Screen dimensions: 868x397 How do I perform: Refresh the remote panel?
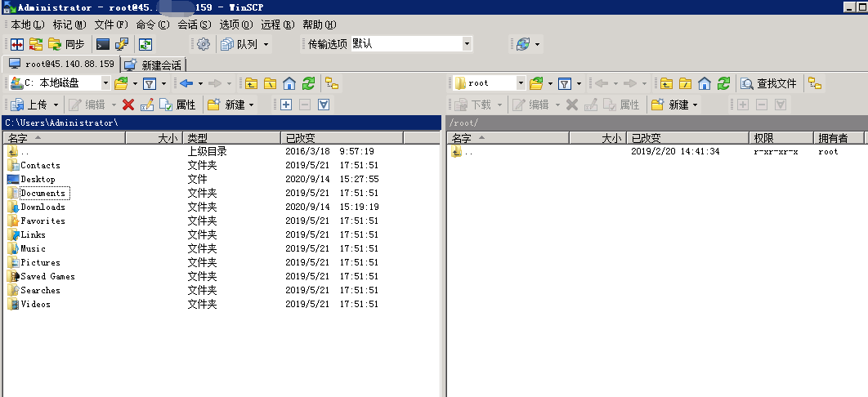pos(723,83)
